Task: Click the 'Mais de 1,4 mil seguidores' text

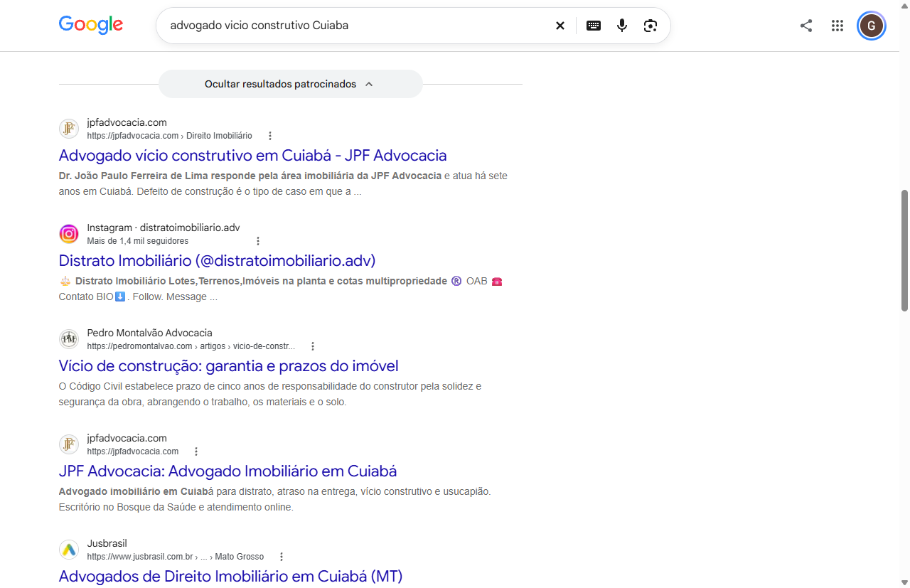Action: (x=138, y=241)
